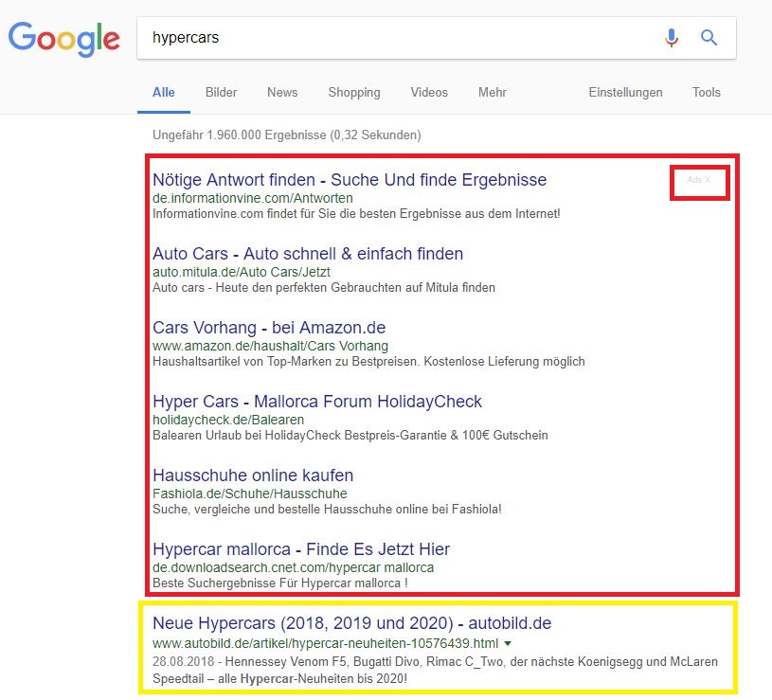Open 'Cars Vorhang - bei Amazon.de' result
Viewport: 772px width, 700px height.
(x=269, y=328)
